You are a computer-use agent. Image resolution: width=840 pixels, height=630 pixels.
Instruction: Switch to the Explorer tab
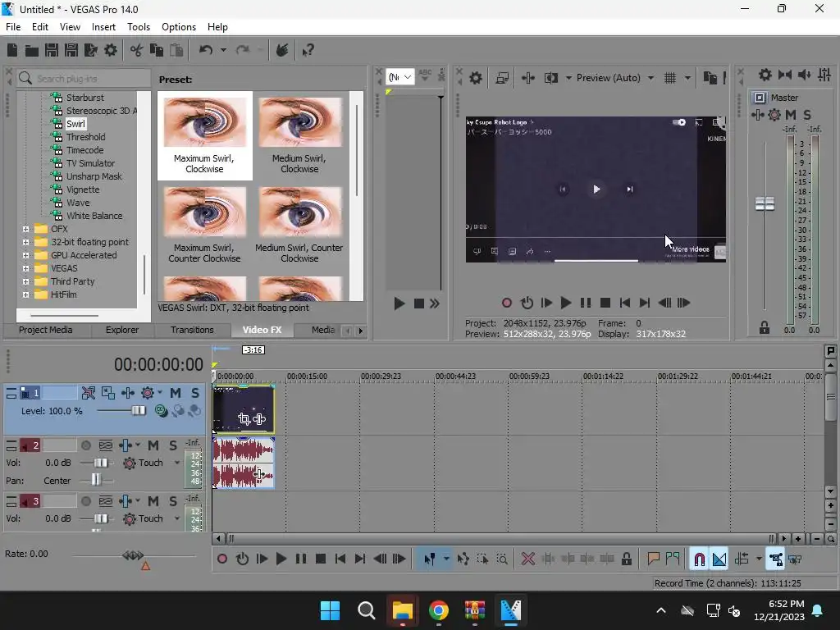121,330
